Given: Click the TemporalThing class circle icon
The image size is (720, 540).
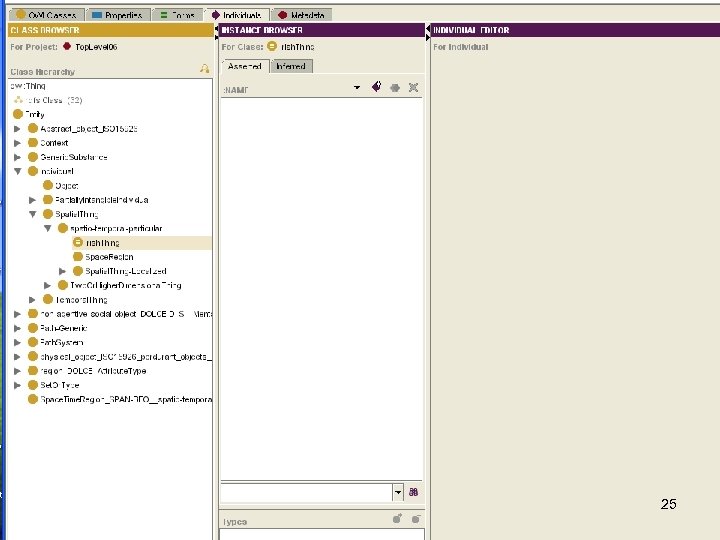Looking at the screenshot, I should [48, 299].
